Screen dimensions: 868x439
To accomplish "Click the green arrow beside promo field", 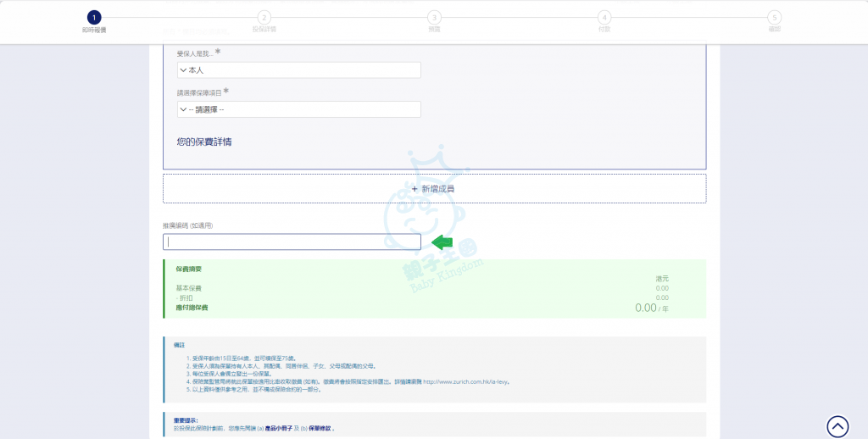I will (442, 242).
